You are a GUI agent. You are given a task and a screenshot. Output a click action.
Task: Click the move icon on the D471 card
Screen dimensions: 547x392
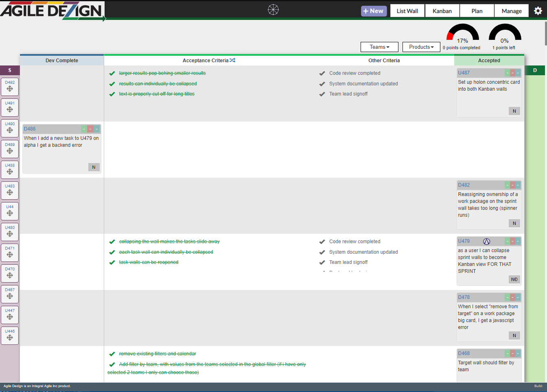[x=10, y=255]
